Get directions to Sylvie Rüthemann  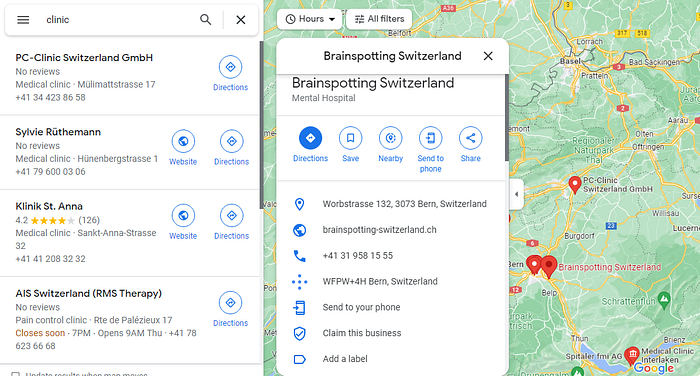click(x=231, y=148)
